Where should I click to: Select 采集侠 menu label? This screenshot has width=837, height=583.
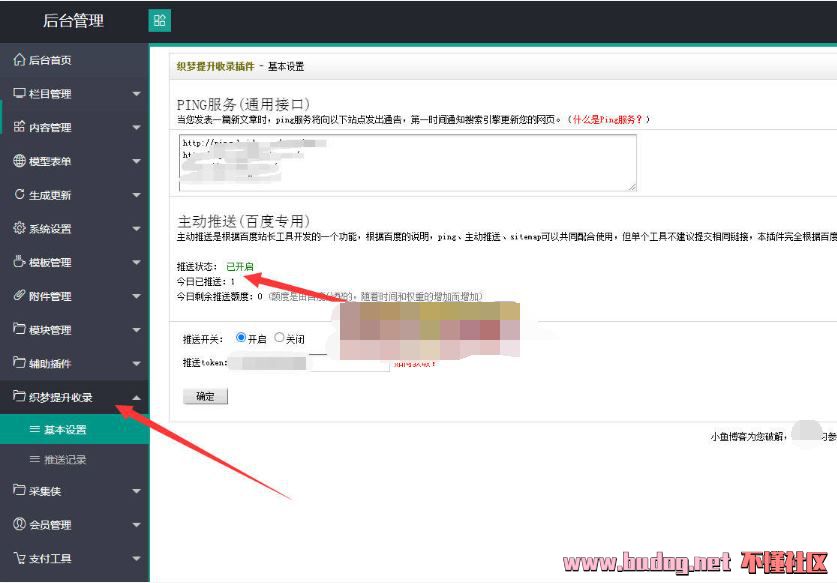click(45, 491)
